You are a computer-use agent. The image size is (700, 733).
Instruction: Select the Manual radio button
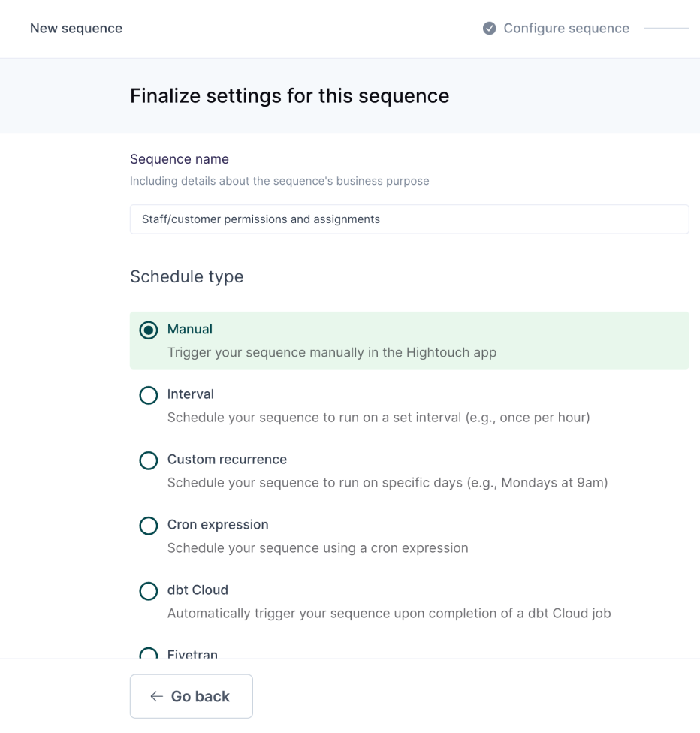pyautogui.click(x=149, y=330)
